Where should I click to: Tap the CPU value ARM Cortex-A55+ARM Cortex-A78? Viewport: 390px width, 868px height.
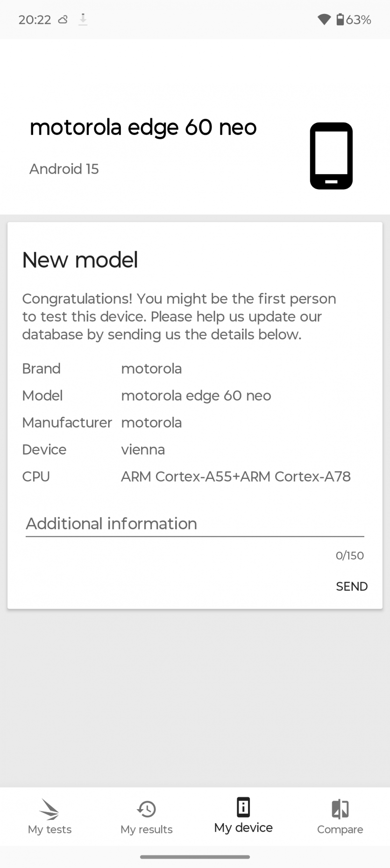coord(235,477)
